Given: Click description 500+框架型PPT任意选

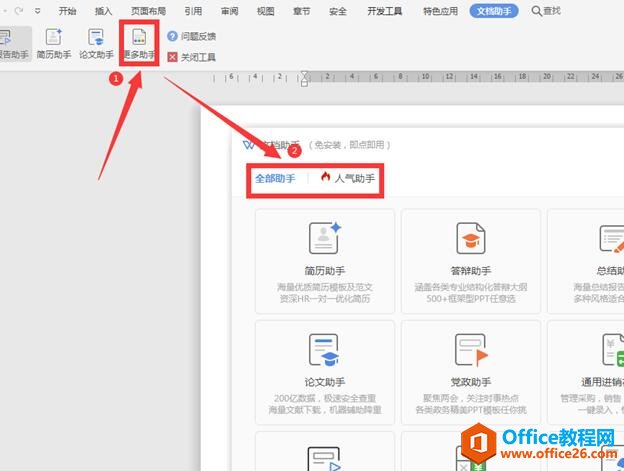Looking at the screenshot, I should tap(471, 298).
